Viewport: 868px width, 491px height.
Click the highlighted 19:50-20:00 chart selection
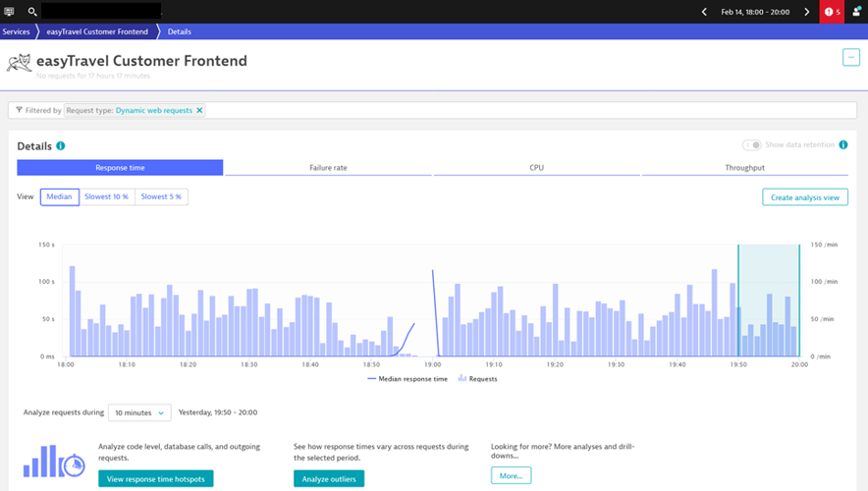point(769,300)
